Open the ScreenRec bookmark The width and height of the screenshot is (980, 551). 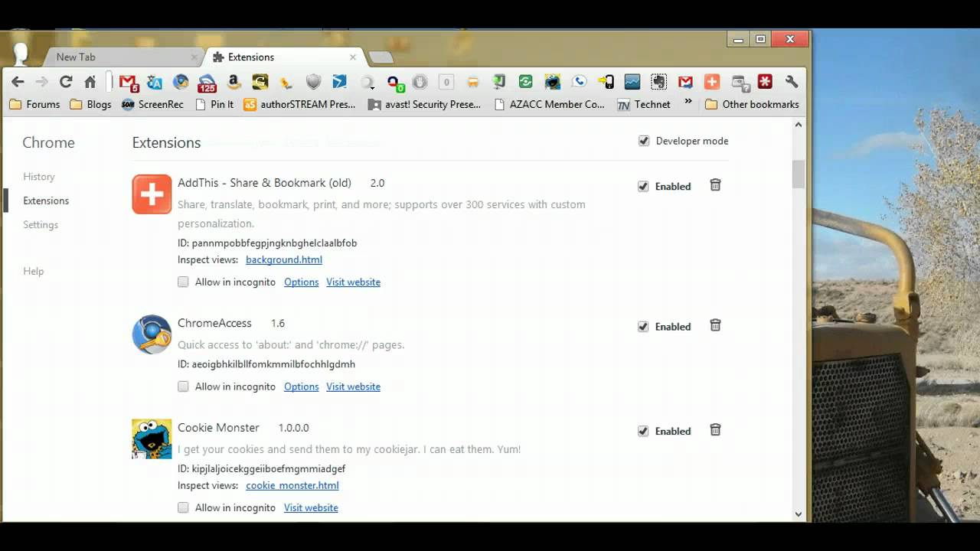[152, 104]
